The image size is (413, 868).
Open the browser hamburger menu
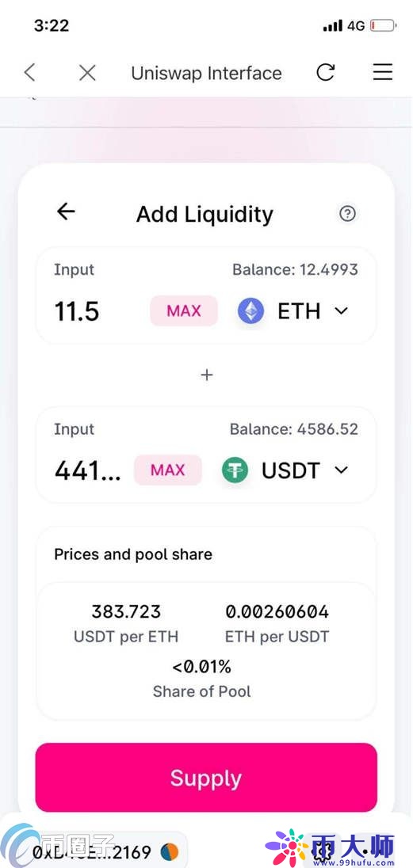click(x=383, y=73)
